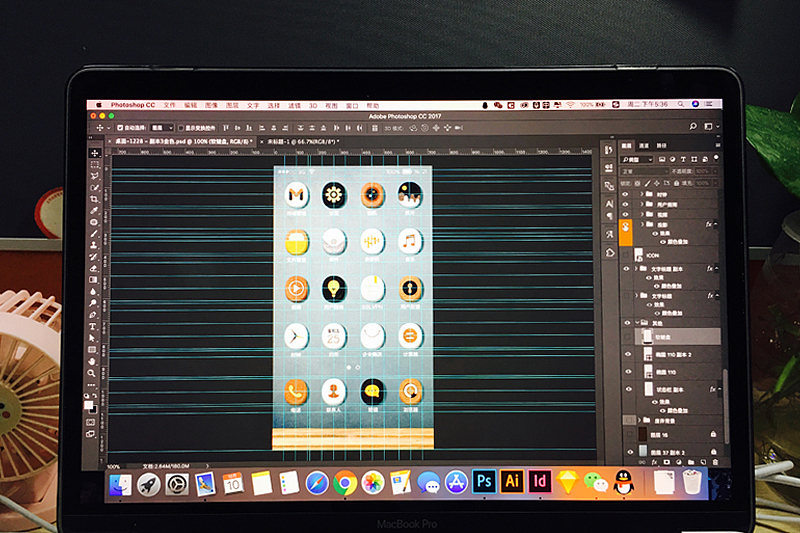Select the Blur tool
This screenshot has height=533, width=800.
[93, 292]
